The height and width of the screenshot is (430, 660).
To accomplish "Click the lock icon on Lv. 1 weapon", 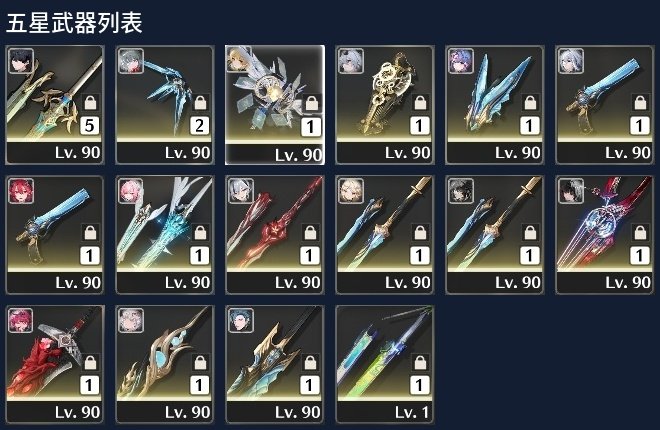I will pos(420,362).
